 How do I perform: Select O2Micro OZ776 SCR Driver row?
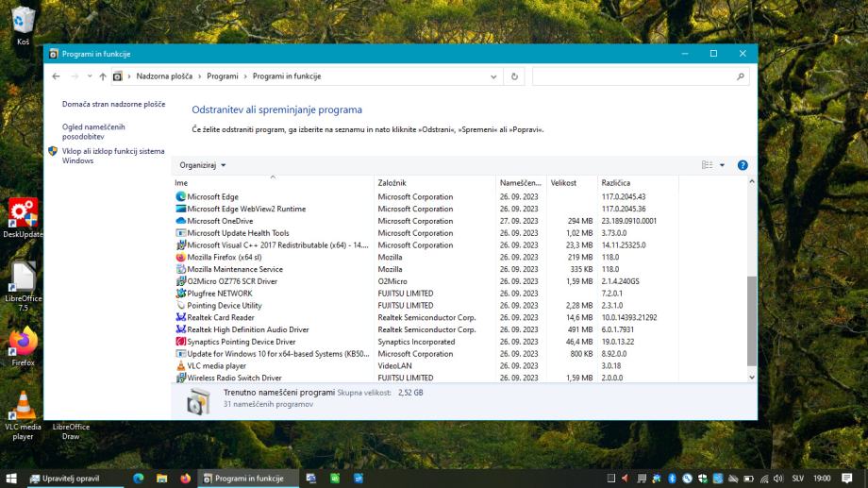[x=426, y=281]
